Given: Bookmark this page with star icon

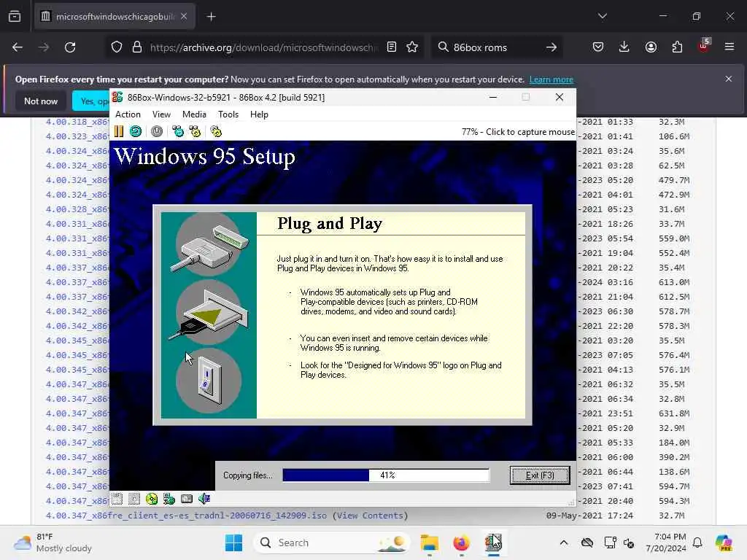Looking at the screenshot, I should coord(412,47).
